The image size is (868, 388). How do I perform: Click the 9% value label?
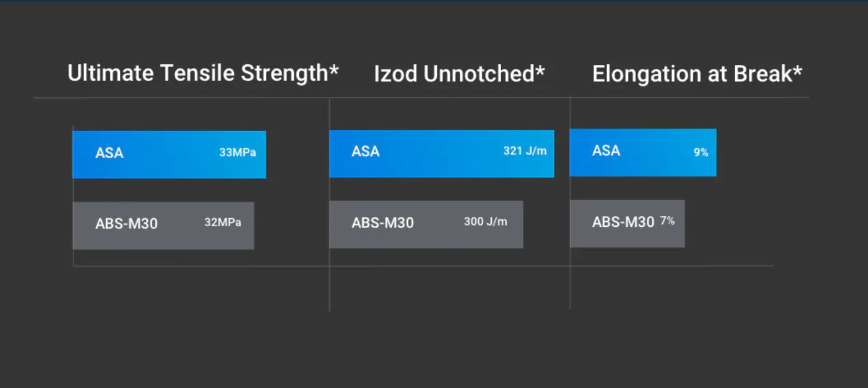click(701, 152)
